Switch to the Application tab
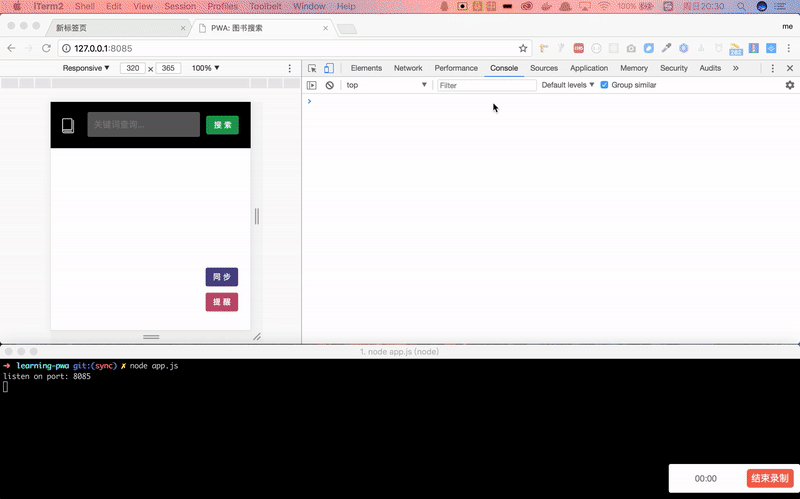This screenshot has width=800, height=499. pos(588,68)
